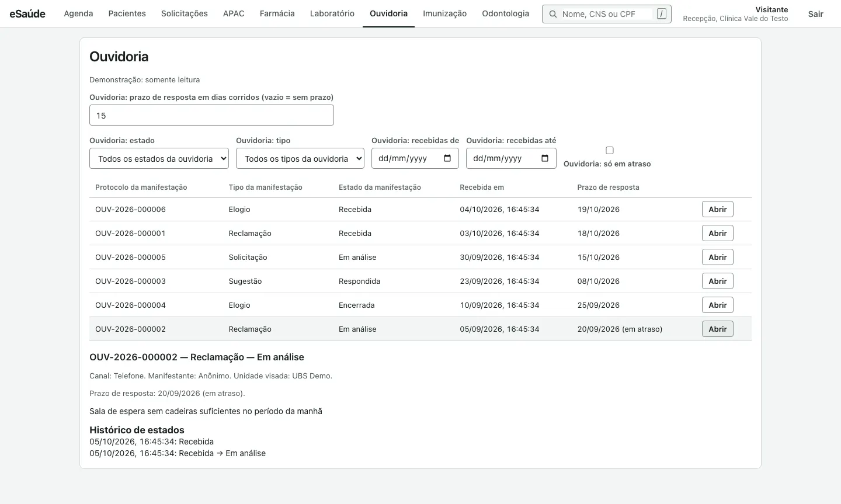The height and width of the screenshot is (504, 841).
Task: Open manifestation OUV-2026-000006 with Abrir
Action: pos(718,209)
